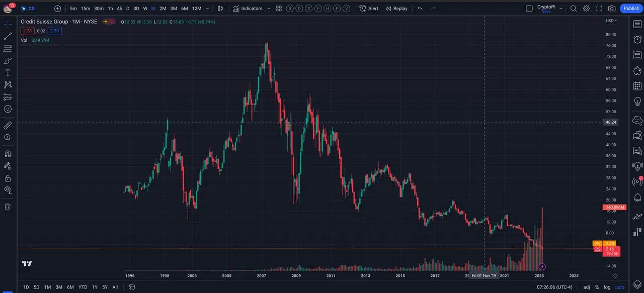Screen dimensions: 644x293
Task: Add symbol with the plus circle icon
Action: click(57, 9)
